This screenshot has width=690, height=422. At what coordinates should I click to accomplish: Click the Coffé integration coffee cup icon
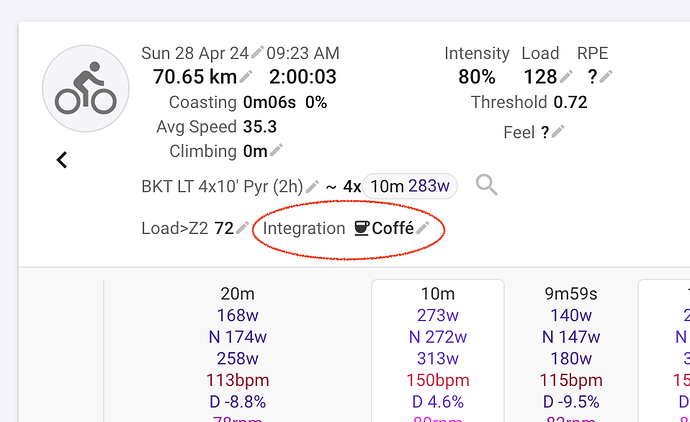pyautogui.click(x=361, y=228)
